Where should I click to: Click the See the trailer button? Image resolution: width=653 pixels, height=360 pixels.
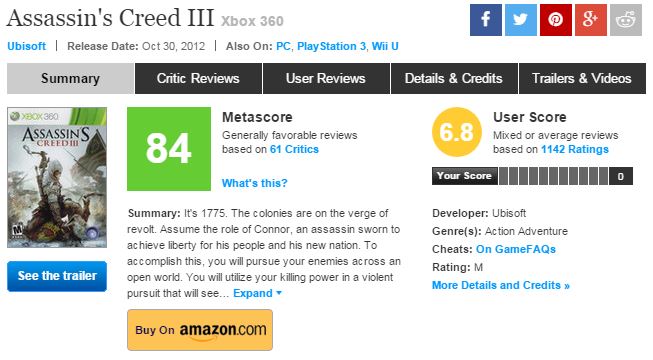[57, 276]
